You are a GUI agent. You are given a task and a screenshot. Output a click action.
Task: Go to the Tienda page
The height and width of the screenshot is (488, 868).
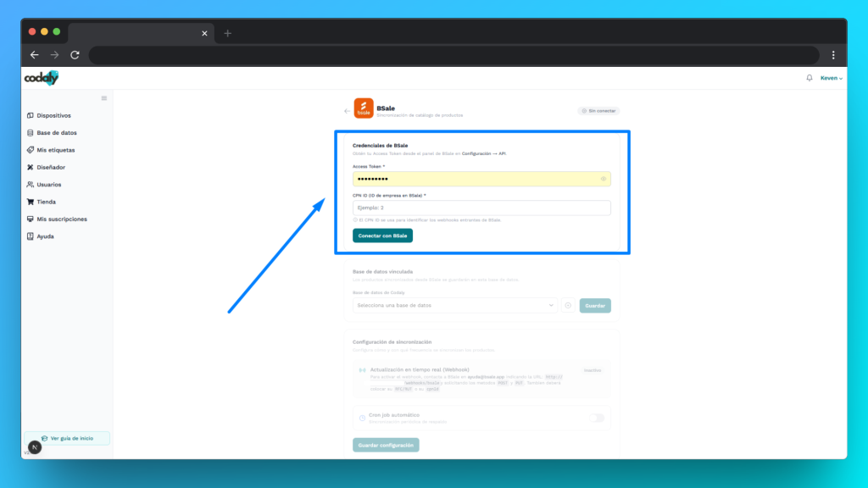click(41, 202)
